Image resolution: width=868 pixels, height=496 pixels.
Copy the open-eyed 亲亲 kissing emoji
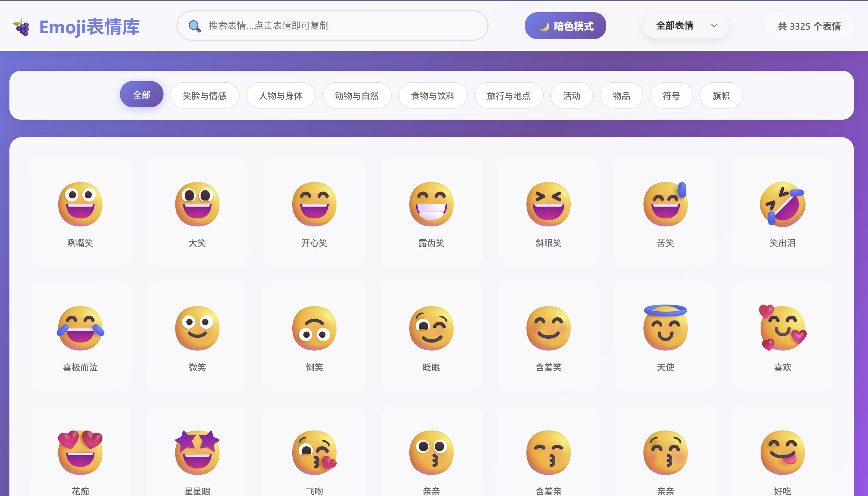(431, 452)
